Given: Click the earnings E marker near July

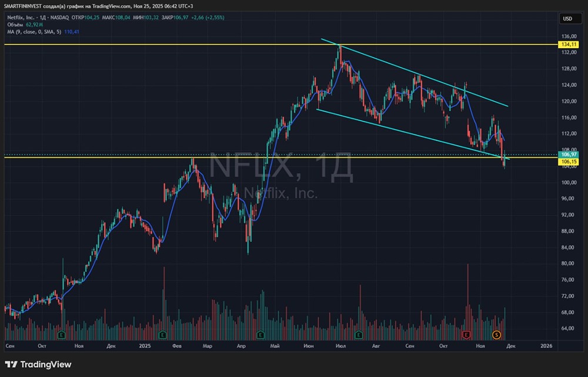Looking at the screenshot, I should [359, 335].
